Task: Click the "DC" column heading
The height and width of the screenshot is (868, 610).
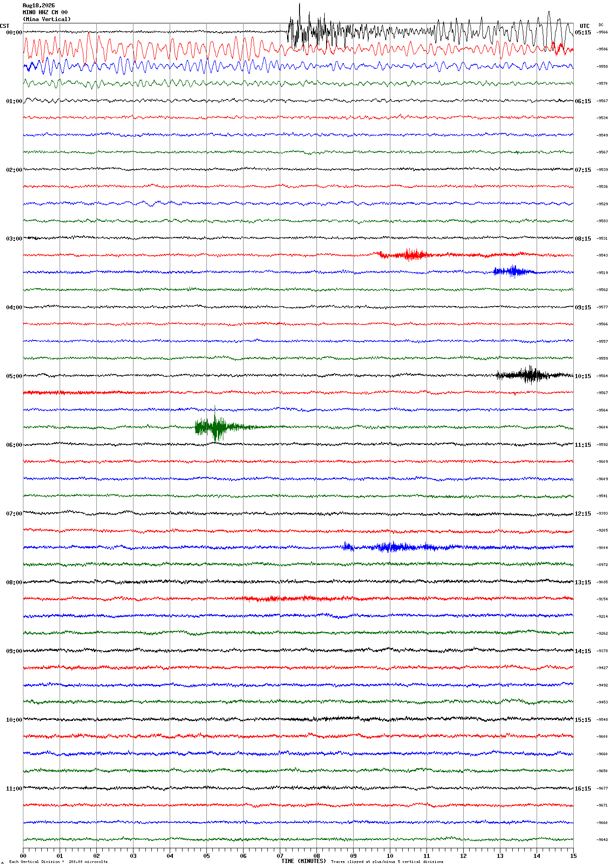Action: click(601, 25)
